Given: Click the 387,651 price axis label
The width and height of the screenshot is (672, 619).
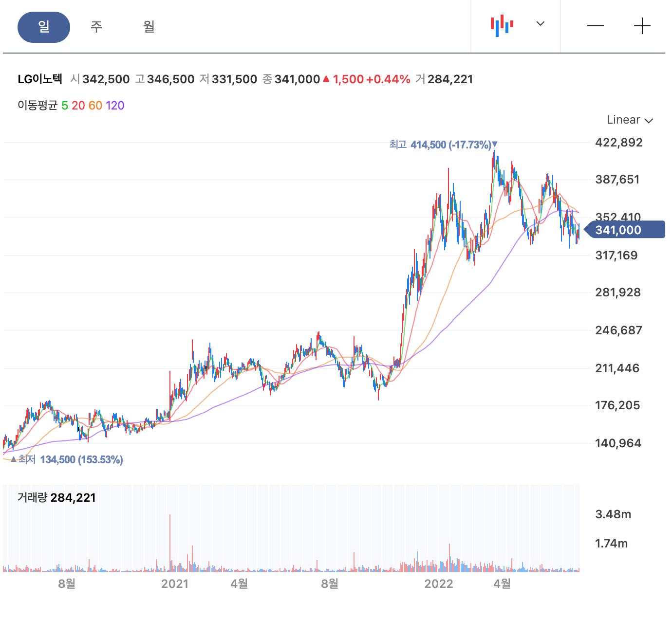Looking at the screenshot, I should (x=617, y=180).
